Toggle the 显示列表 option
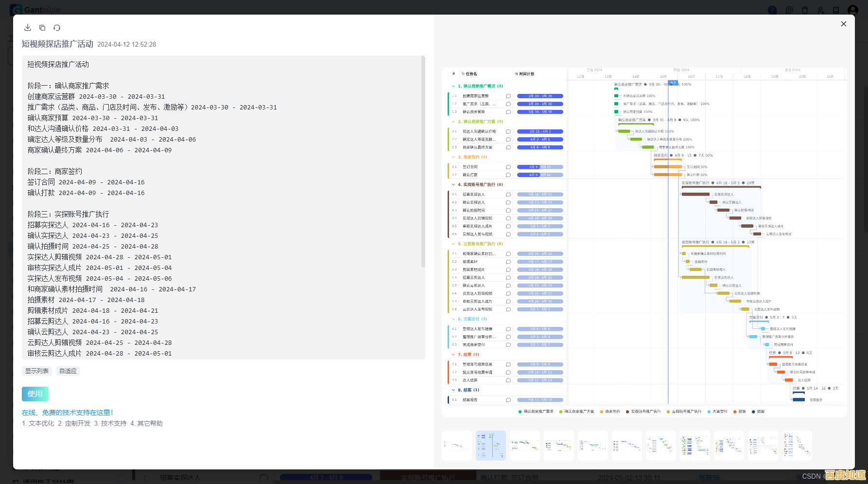 tap(37, 371)
